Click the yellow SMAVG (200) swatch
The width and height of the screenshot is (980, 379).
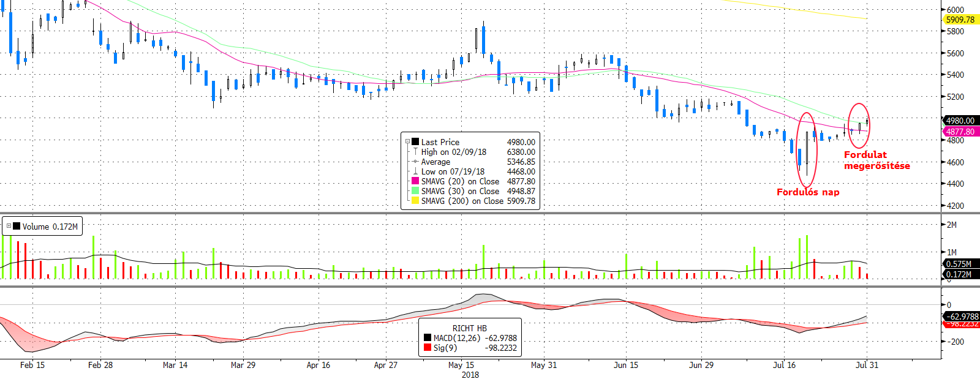pos(415,201)
